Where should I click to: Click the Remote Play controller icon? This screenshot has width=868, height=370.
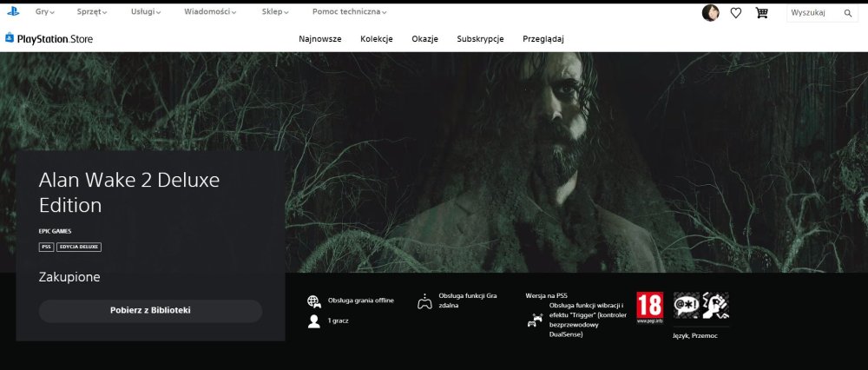coord(424,301)
